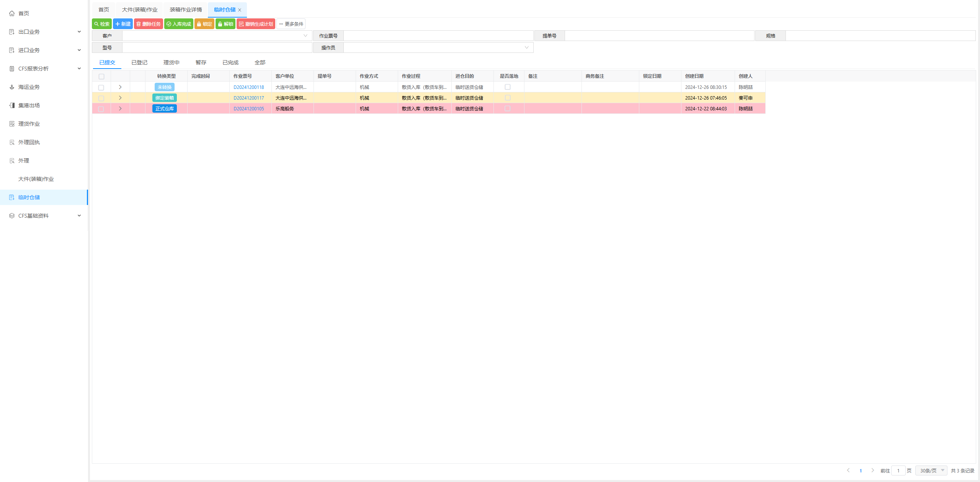Click the 入库完成 checkmark button
This screenshot has height=482, width=980.
[179, 24]
